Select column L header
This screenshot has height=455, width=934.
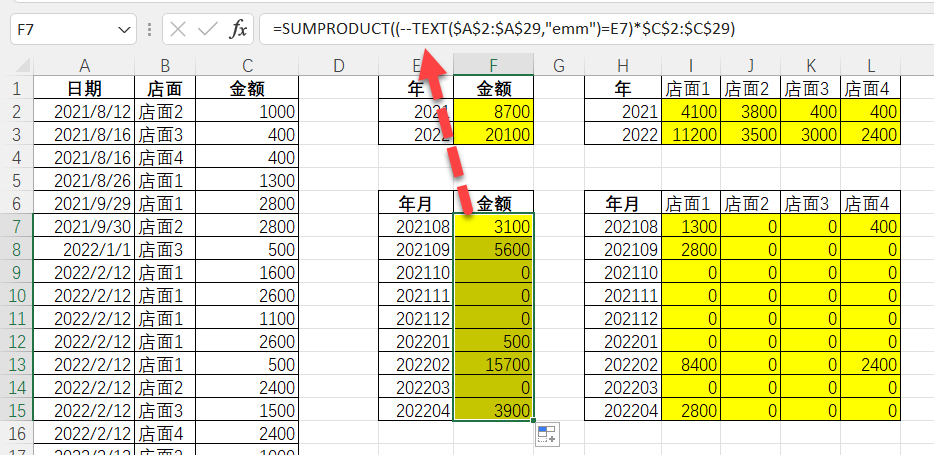870,66
